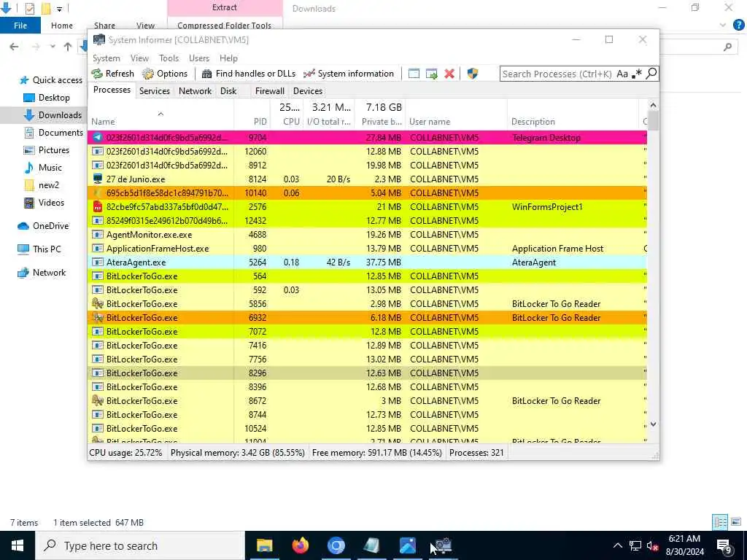
Task: Open Desktop in Explorer navigation pane
Action: click(47, 98)
